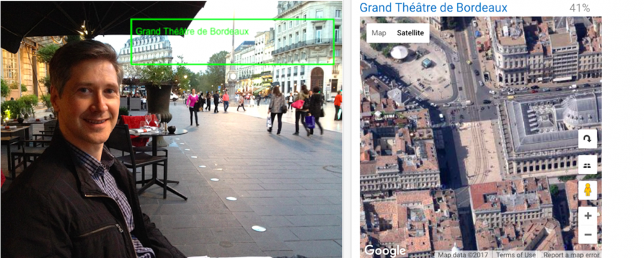This screenshot has width=644, height=258.
Task: Zoom out on the map
Action: coord(587,234)
